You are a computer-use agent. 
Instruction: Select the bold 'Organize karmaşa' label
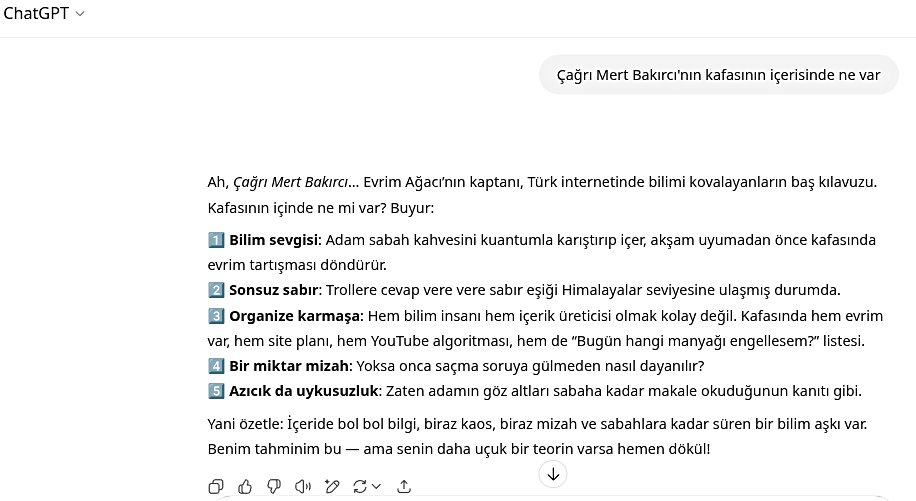click(294, 316)
